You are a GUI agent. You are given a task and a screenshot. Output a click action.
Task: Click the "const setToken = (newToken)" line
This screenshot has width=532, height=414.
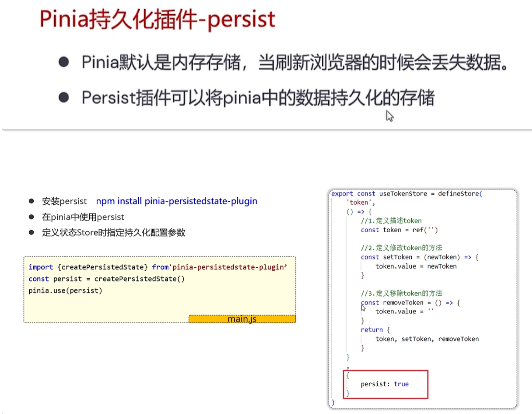click(x=419, y=257)
